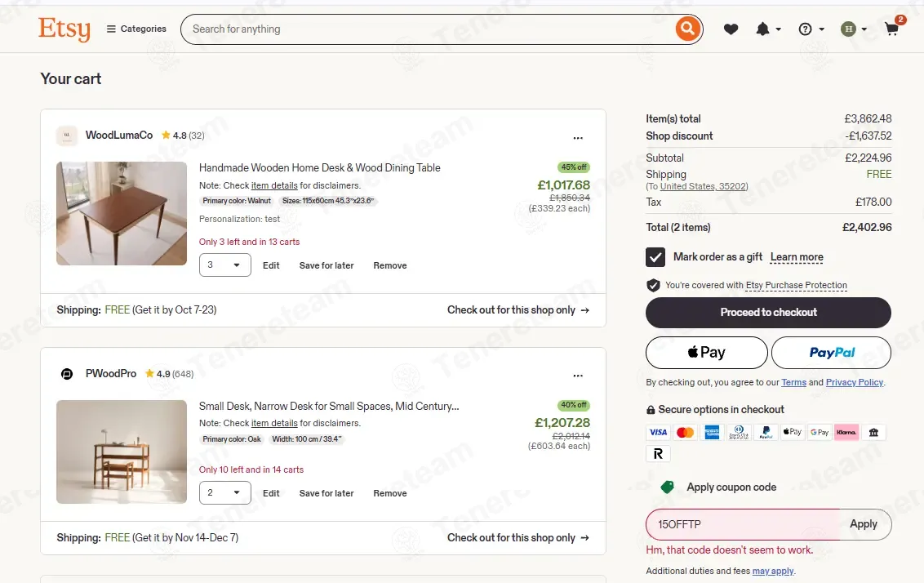Save the wooden dining table for later
Viewport: 924px width, 583px height.
327,266
